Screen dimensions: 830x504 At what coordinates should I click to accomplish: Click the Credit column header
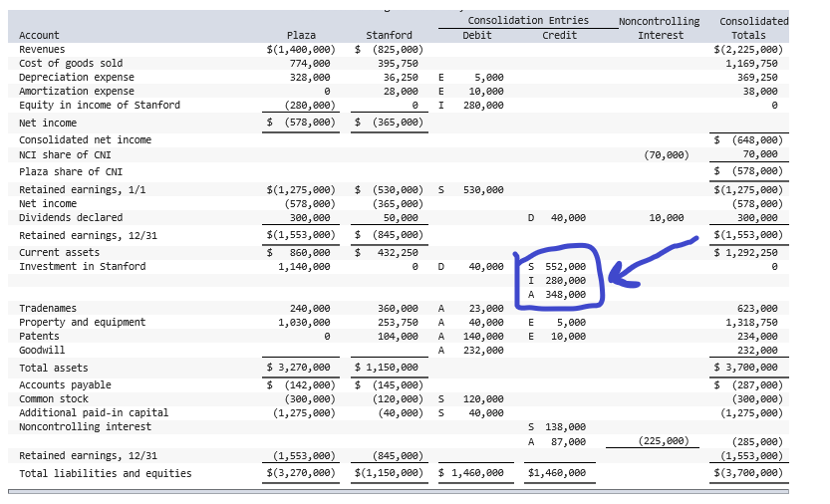pos(560,36)
